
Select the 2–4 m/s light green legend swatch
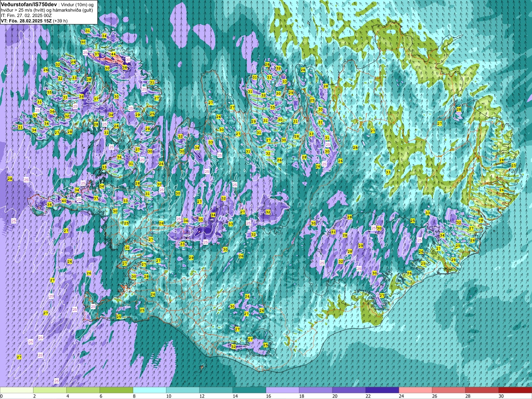(x=50, y=390)
